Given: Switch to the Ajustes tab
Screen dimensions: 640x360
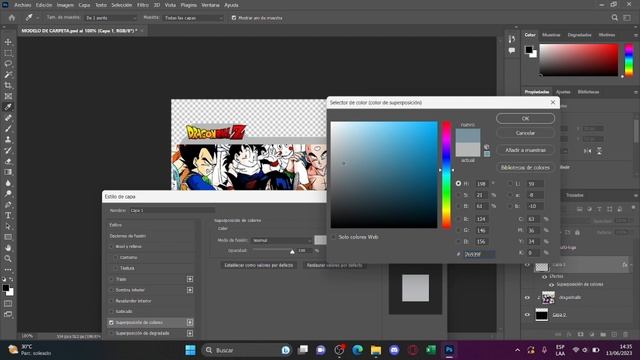Looking at the screenshot, I should pos(563,92).
